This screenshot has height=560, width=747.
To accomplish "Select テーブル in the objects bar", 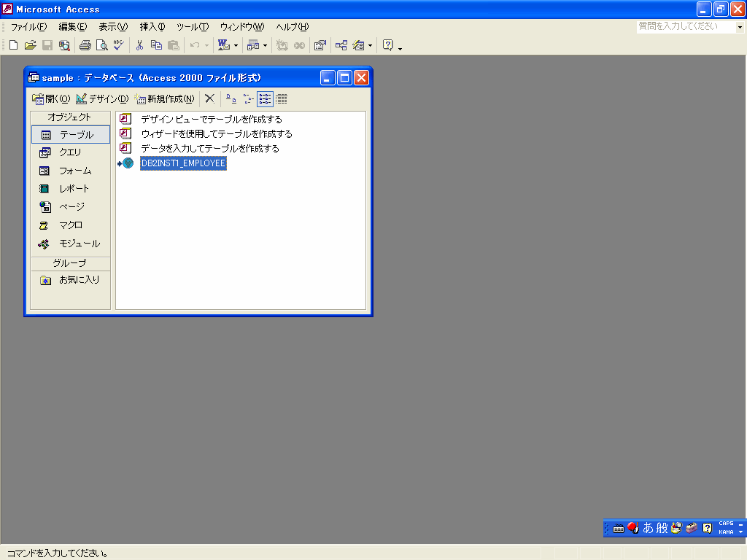I will [x=71, y=135].
